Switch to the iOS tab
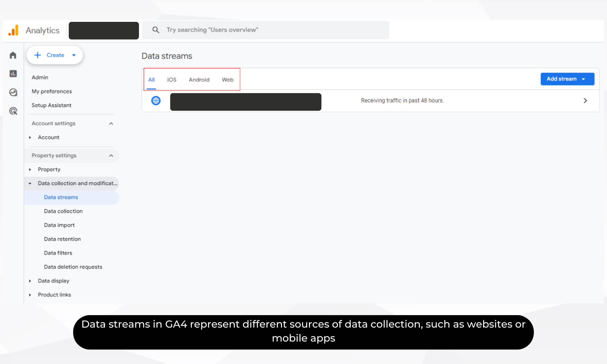This screenshot has width=607, height=364. tap(171, 80)
